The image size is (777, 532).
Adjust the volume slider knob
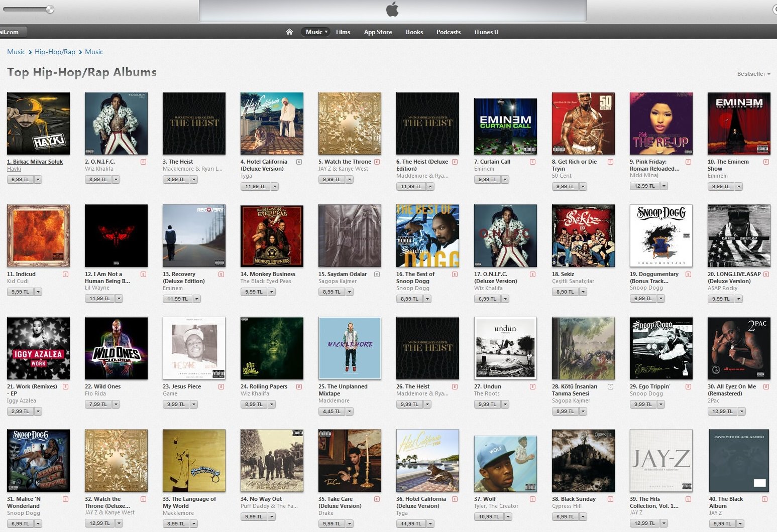(x=50, y=9)
